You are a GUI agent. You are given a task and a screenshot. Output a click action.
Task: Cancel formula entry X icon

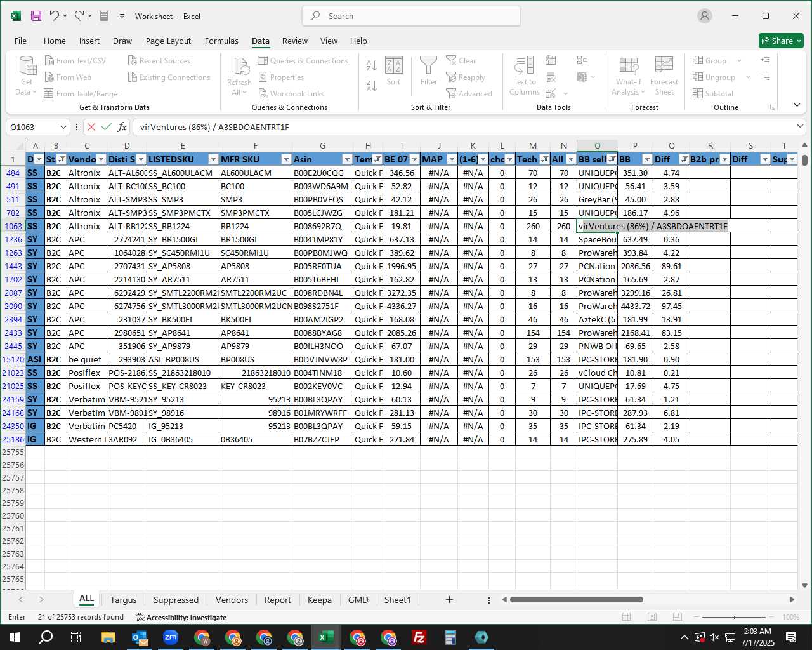[91, 127]
